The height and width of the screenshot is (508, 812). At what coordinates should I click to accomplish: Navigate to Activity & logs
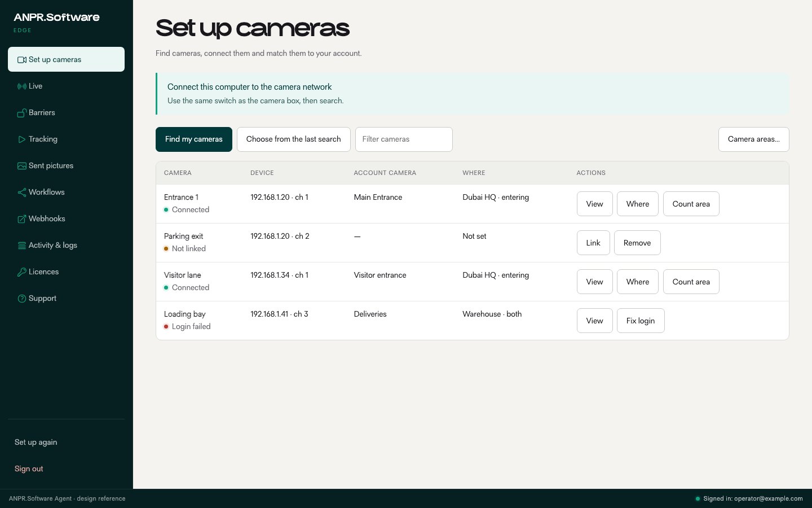tap(66, 245)
